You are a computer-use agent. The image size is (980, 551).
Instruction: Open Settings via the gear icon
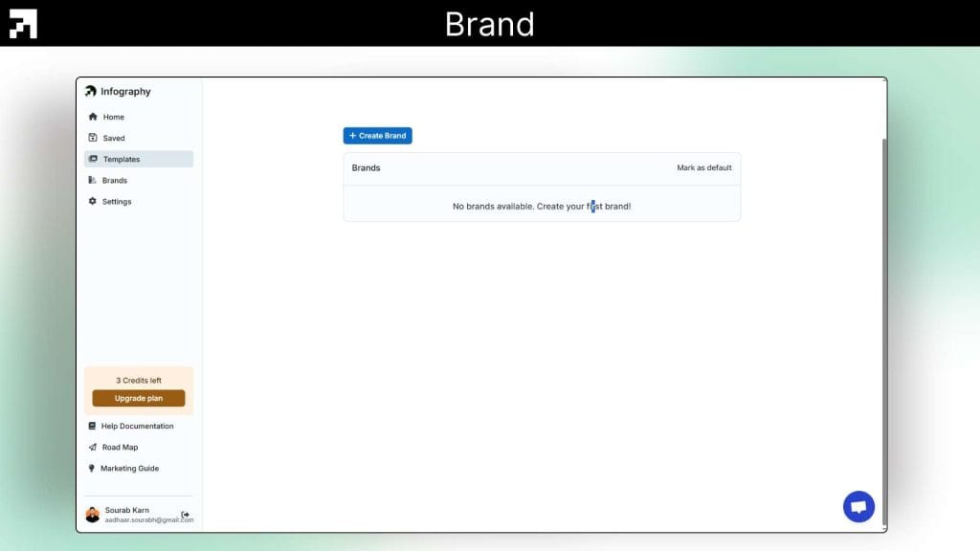tap(93, 201)
